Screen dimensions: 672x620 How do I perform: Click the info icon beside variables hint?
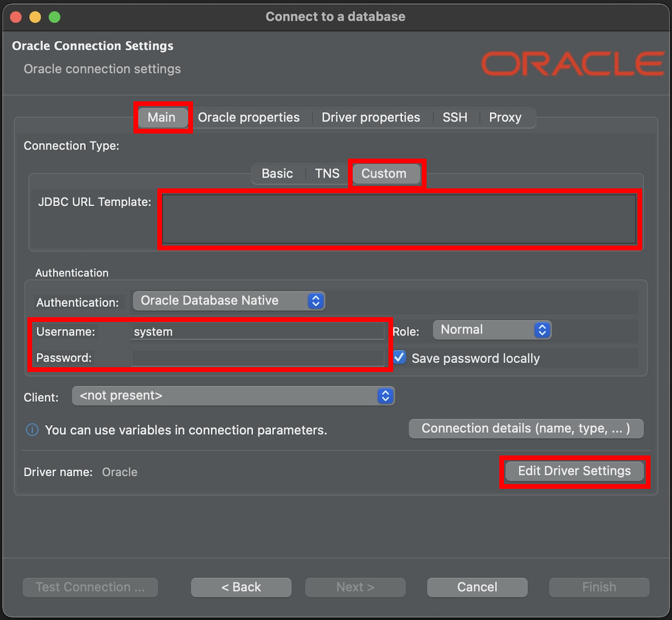pos(33,430)
